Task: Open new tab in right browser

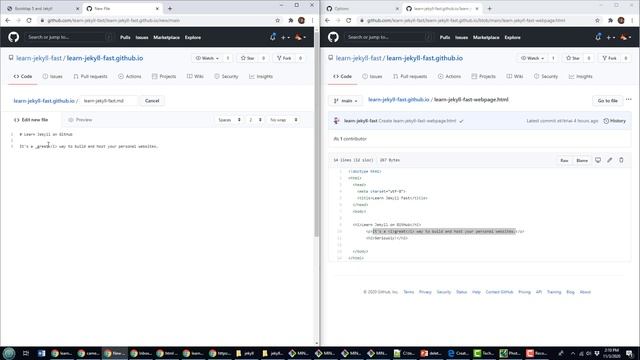Action: pos(489,9)
